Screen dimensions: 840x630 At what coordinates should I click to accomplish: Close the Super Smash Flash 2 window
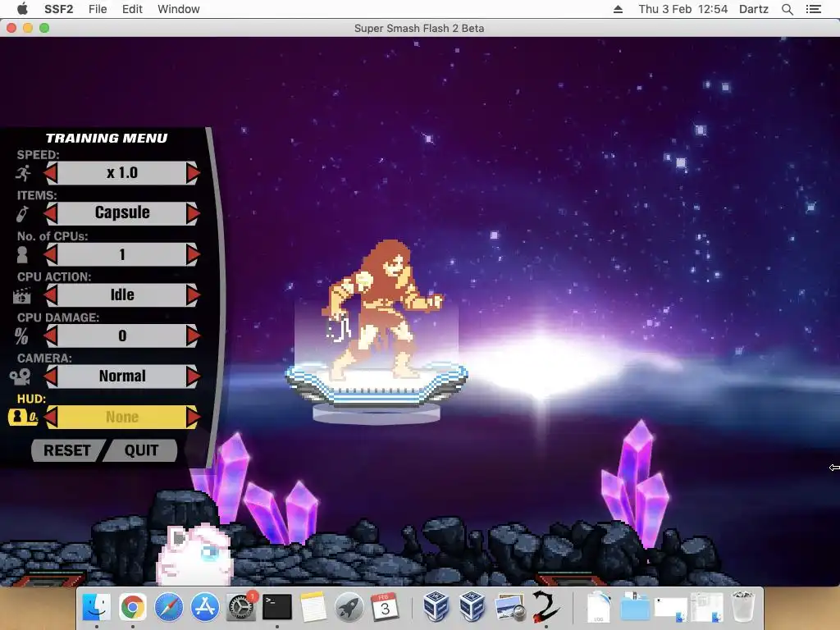tap(11, 28)
